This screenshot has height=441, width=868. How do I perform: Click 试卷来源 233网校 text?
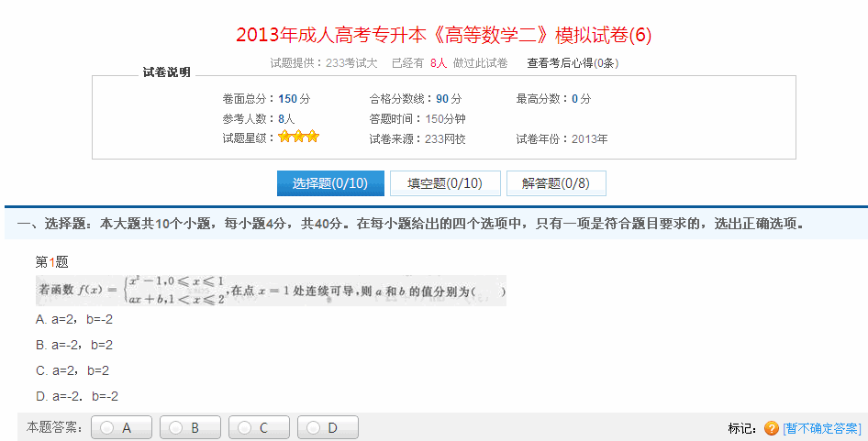(x=417, y=138)
